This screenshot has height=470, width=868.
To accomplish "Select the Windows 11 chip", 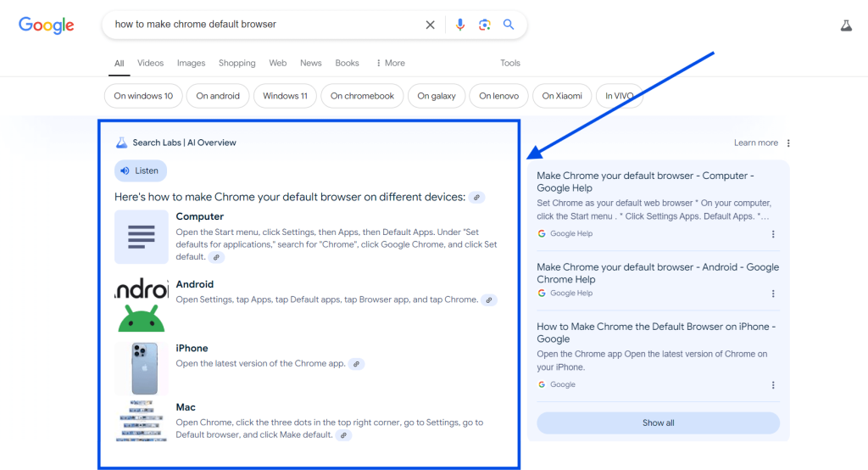I will coord(285,96).
